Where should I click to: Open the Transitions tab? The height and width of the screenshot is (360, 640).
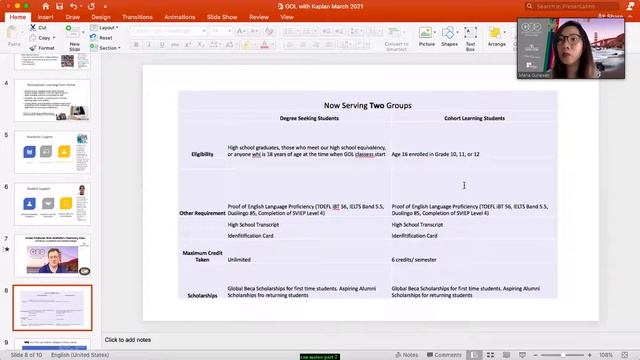click(x=137, y=17)
